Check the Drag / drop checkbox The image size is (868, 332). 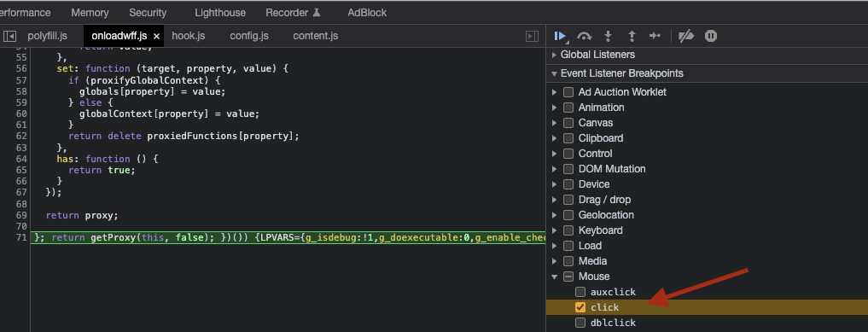tap(568, 200)
